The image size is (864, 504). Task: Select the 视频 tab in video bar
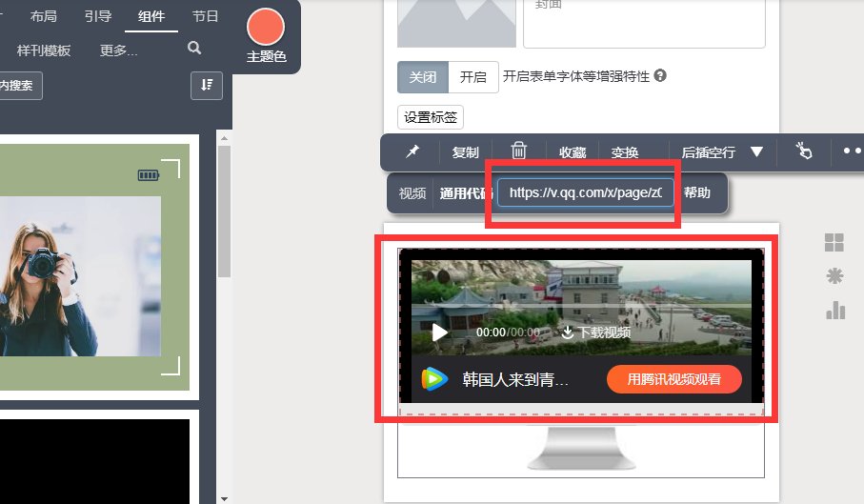click(x=412, y=193)
